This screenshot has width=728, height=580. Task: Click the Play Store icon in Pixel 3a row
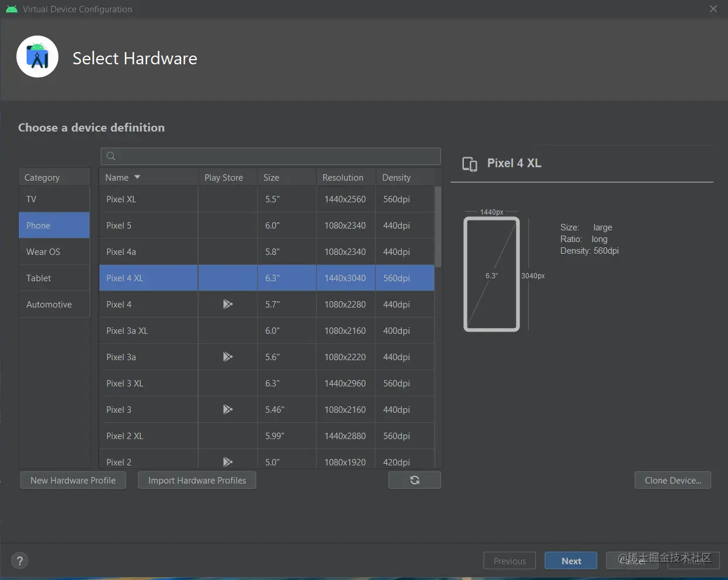pyautogui.click(x=228, y=357)
